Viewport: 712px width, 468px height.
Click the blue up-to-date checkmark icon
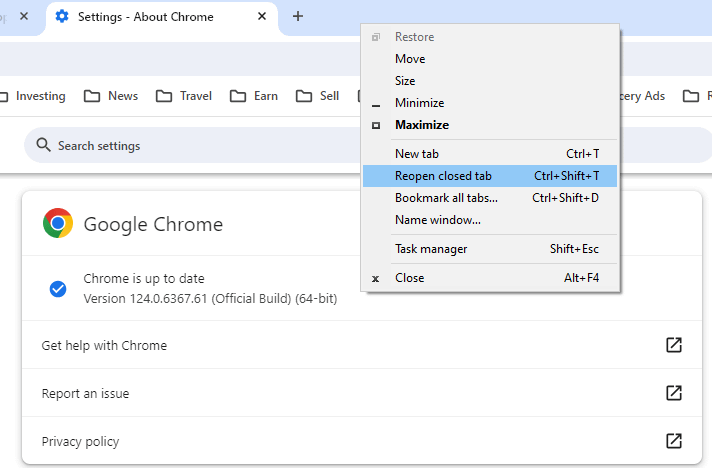click(58, 289)
